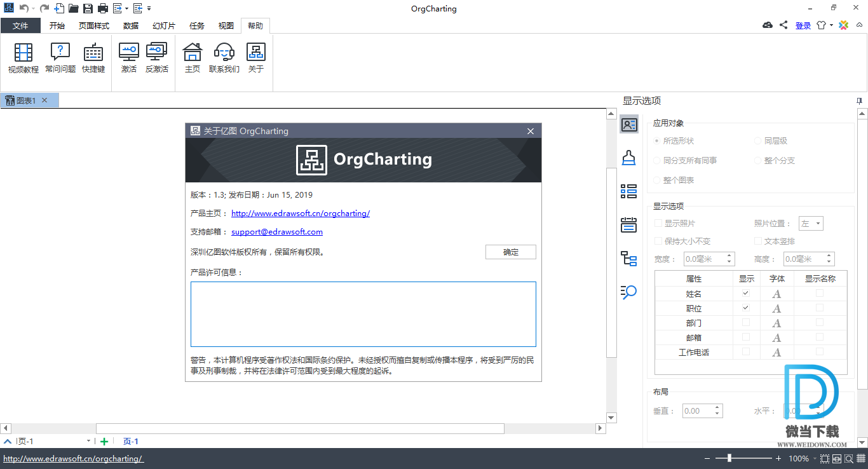Click the undo arrow in quick access toolbar

pos(24,8)
